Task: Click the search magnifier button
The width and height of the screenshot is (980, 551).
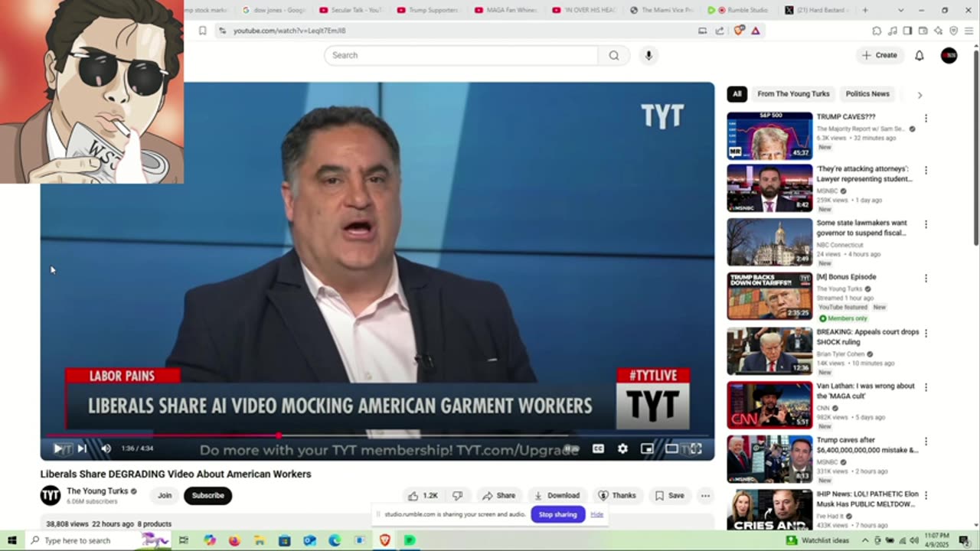Action: (614, 55)
